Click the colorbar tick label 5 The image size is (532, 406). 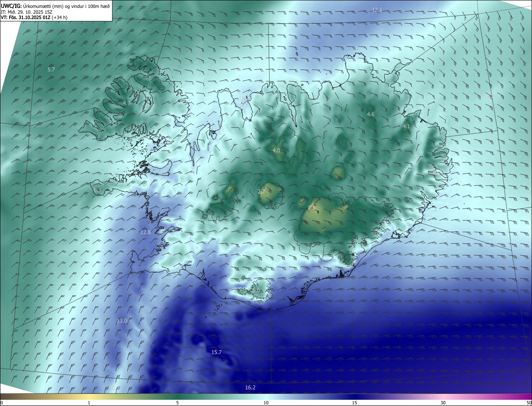(x=177, y=403)
